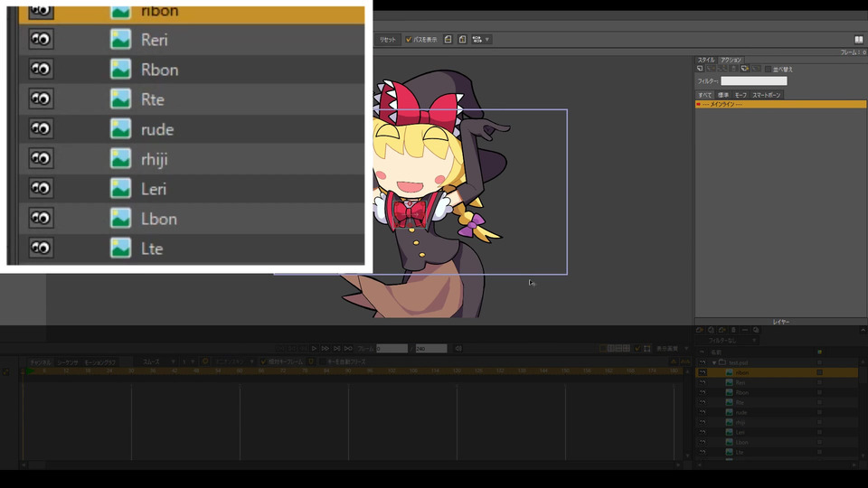
Task: Click the color tag column header icon
Action: (x=819, y=352)
